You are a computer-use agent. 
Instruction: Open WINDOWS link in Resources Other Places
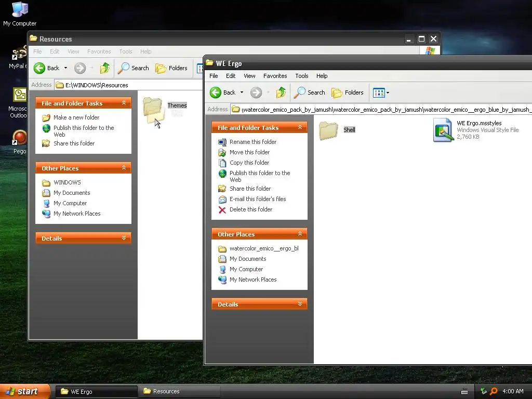coord(67,182)
